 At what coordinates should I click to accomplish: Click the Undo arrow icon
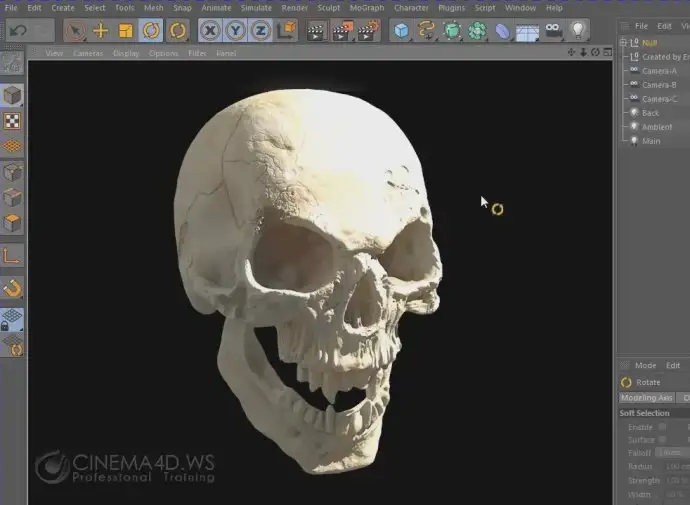[18, 30]
